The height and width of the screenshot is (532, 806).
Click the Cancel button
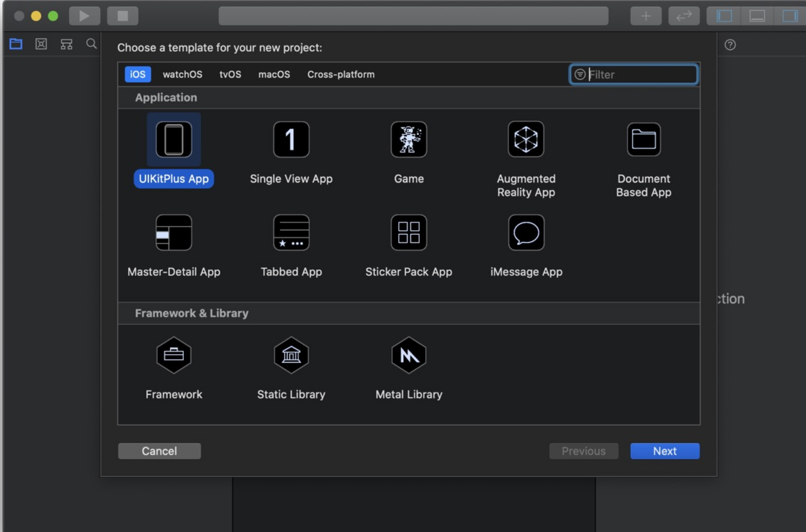(x=159, y=451)
